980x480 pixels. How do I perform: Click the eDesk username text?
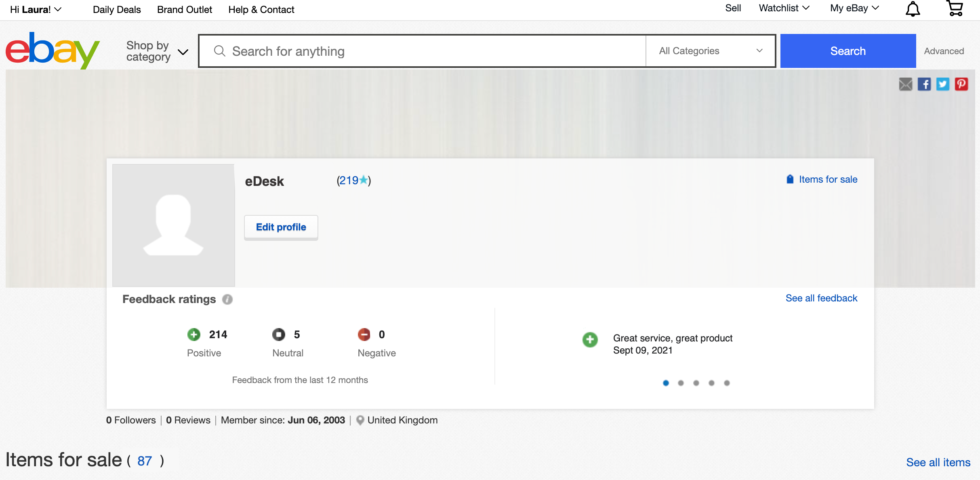tap(264, 181)
